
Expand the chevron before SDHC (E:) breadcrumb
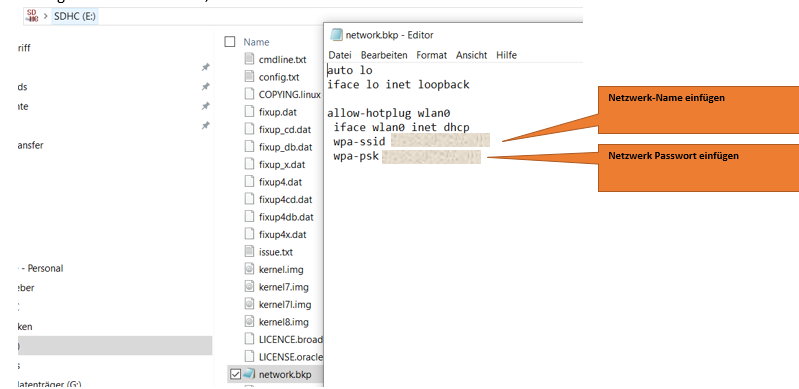(46, 16)
